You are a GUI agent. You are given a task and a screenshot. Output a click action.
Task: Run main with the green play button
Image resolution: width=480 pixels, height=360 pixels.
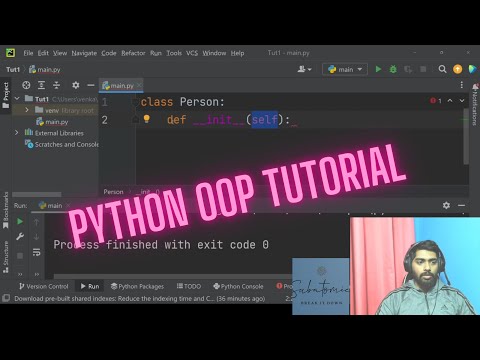tap(378, 69)
